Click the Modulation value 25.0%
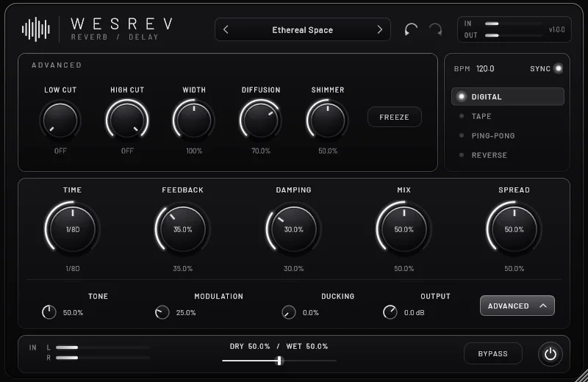This screenshot has height=382, width=588. tap(186, 313)
